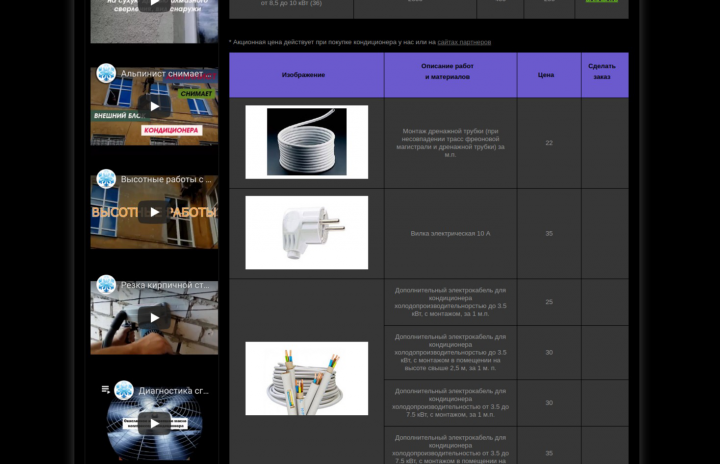Open the 'Альпинист снимает' video title
Viewport: 720px width, 464px height.
pyautogui.click(x=166, y=74)
